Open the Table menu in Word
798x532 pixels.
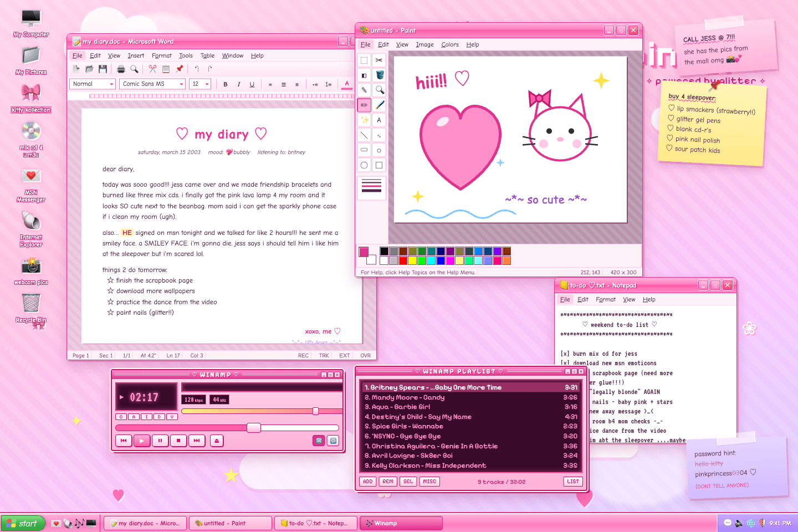(208, 55)
